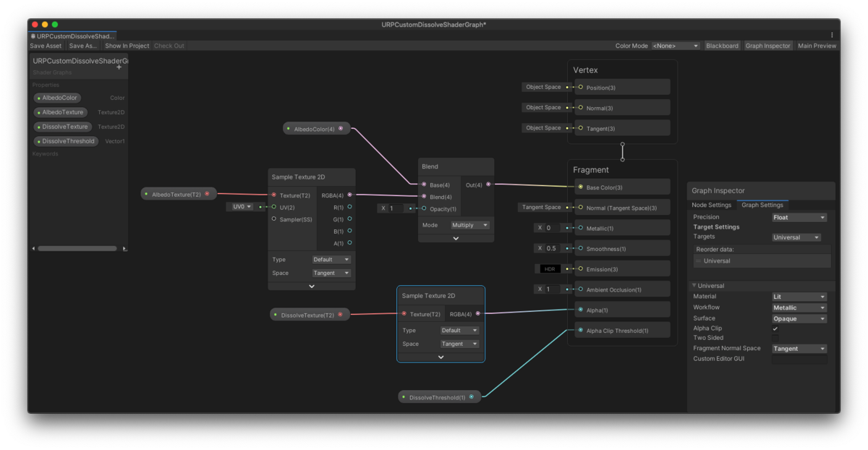Toggle Blackboard panel visibility

(723, 46)
